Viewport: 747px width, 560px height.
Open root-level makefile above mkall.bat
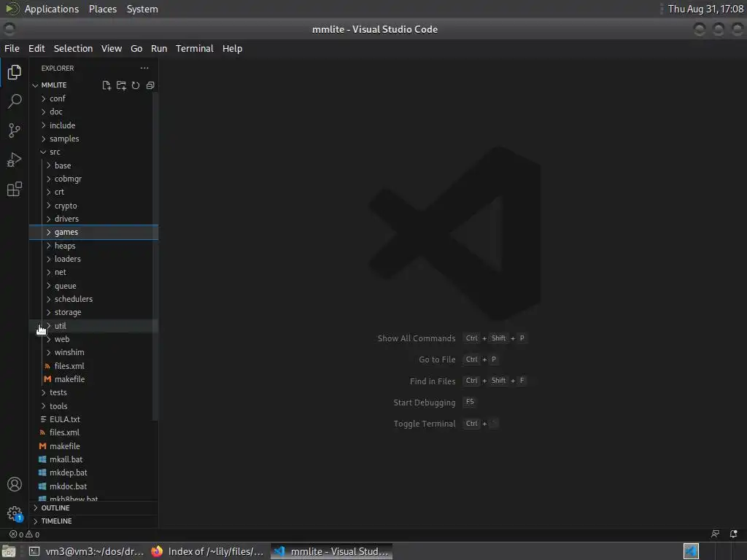pos(93,446)
